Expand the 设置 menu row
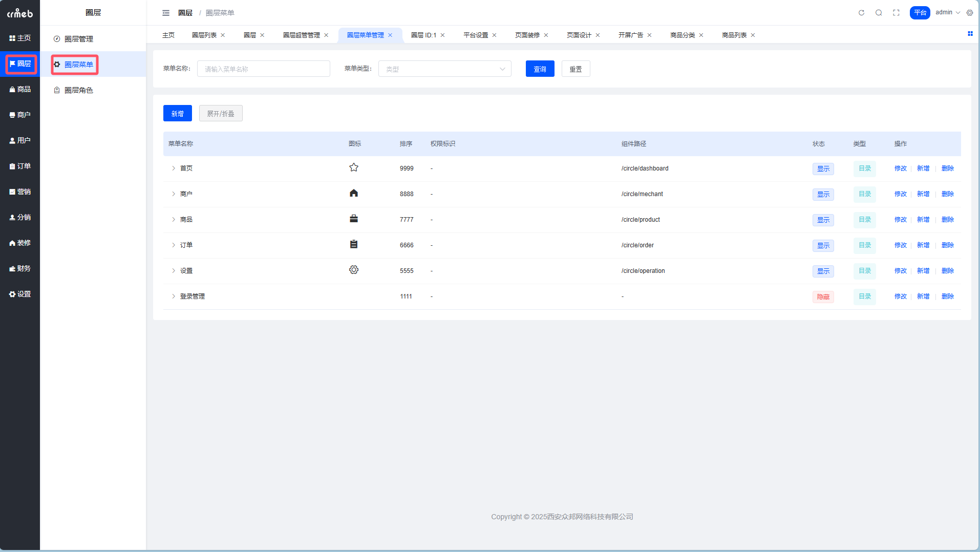 (x=174, y=271)
